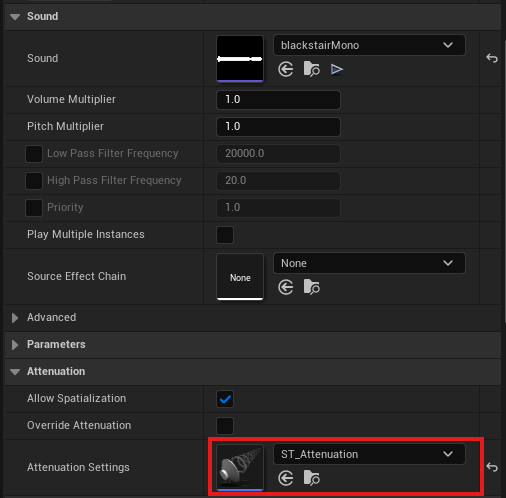Screen dimensions: 506x498
Task: Select the Source Effect Chain label
Action: pos(76,276)
